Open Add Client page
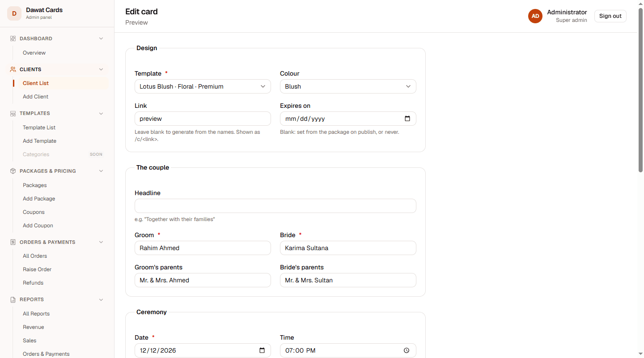The width and height of the screenshot is (644, 358). click(35, 97)
